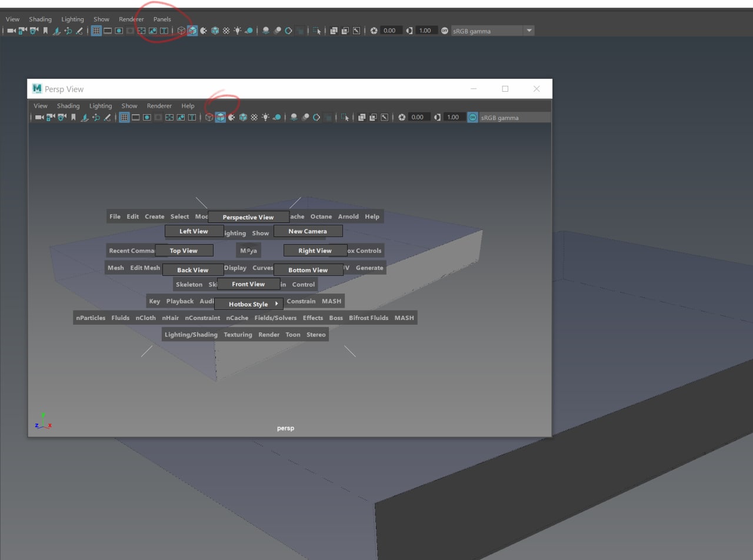Choose Front View in hotbox

(x=248, y=284)
